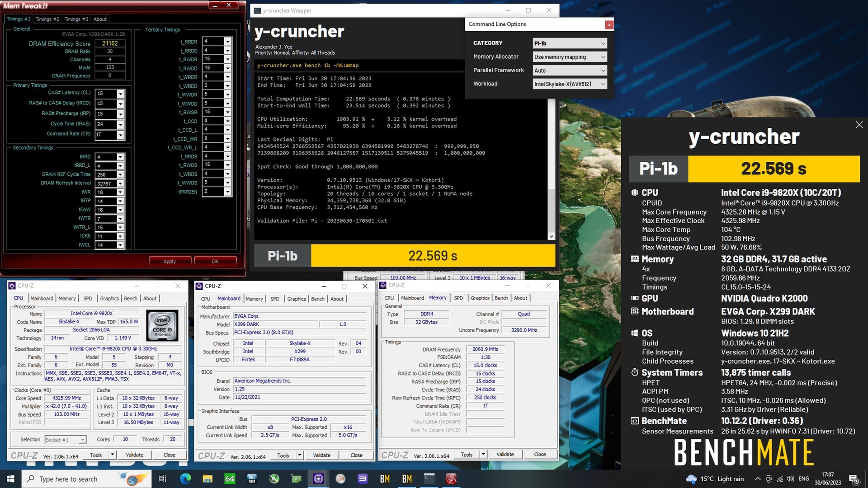868x488 pixels.
Task: Click Validate in the CPU-Z Memory window
Action: pyautogui.click(x=505, y=455)
